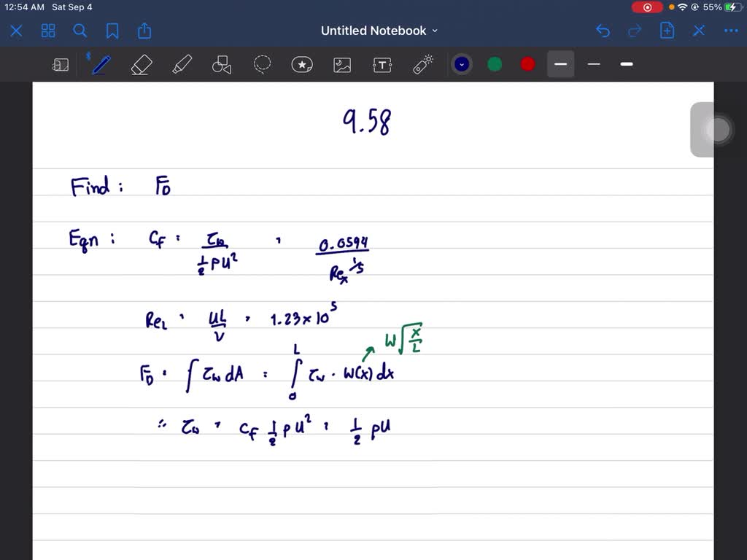747x560 pixels.
Task: Enable the red pen color
Action: (x=527, y=64)
